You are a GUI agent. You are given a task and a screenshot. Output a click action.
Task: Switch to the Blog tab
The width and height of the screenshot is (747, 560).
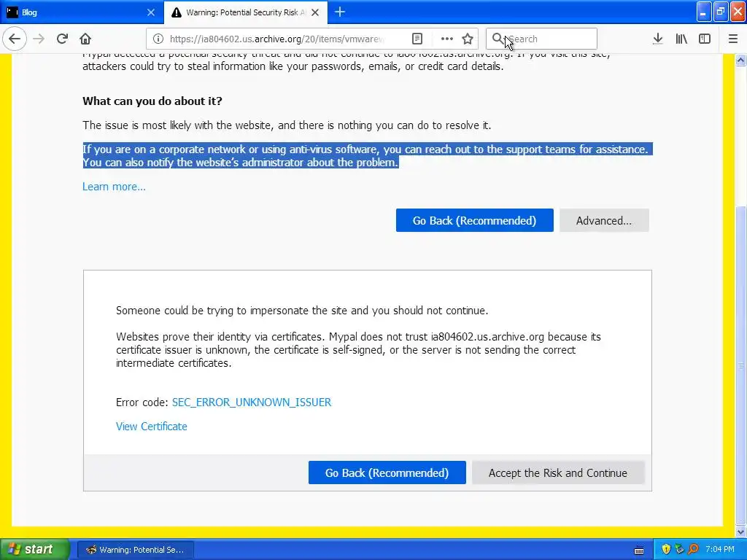tap(81, 12)
